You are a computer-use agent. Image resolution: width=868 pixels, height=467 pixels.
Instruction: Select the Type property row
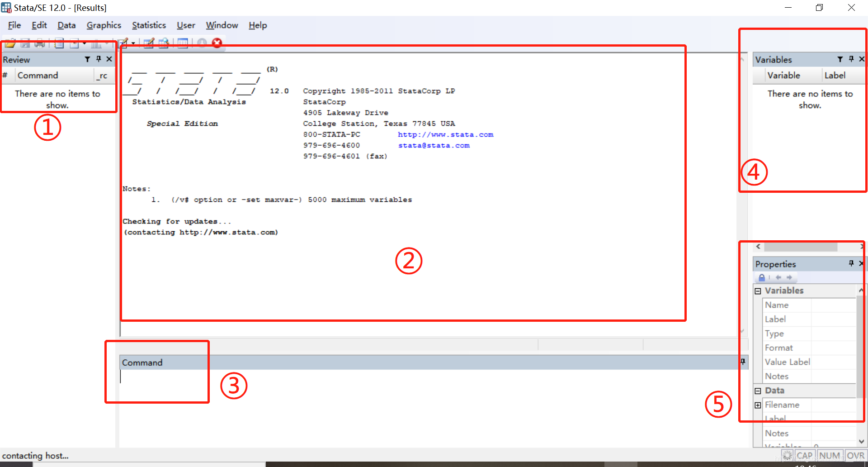tap(809, 334)
